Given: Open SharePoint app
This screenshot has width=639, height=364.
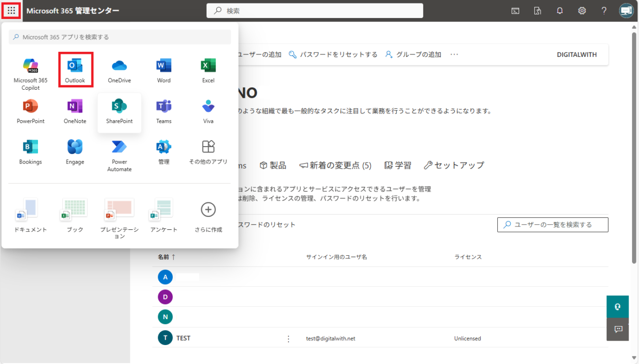Looking at the screenshot, I should 119,113.
